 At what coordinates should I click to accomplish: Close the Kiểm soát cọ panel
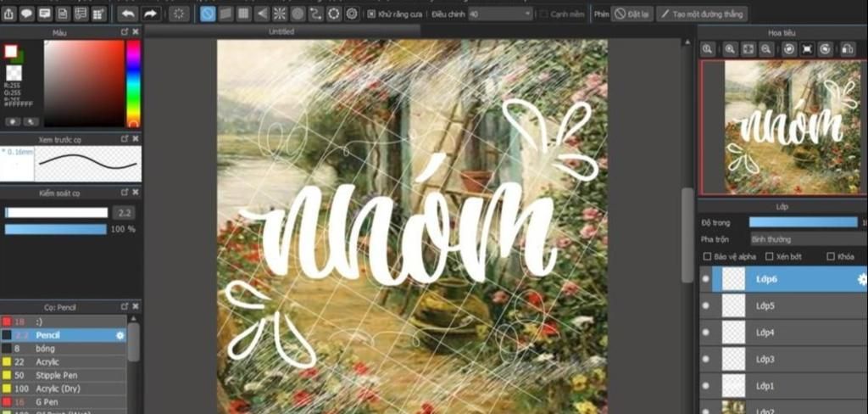pyautogui.click(x=136, y=193)
